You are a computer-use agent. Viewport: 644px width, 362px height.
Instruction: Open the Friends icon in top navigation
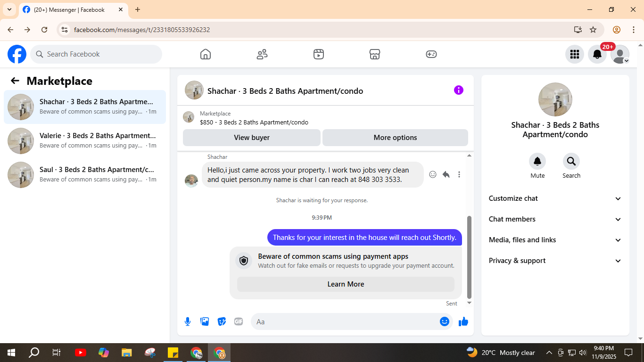[x=262, y=54]
